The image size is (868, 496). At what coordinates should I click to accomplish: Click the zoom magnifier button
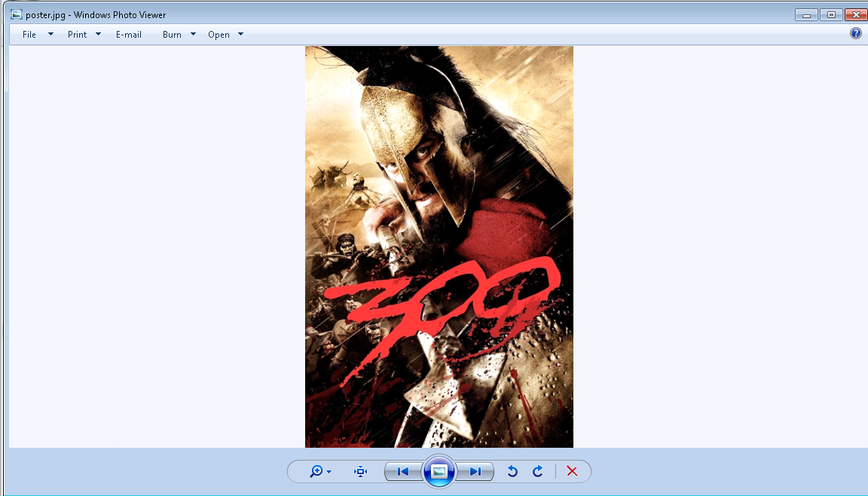[x=316, y=471]
